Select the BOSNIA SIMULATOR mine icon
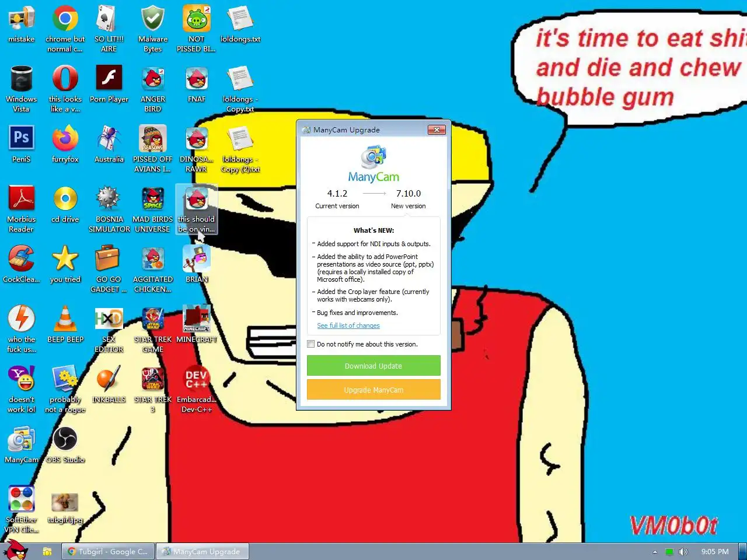This screenshot has width=747, height=560. (x=109, y=199)
